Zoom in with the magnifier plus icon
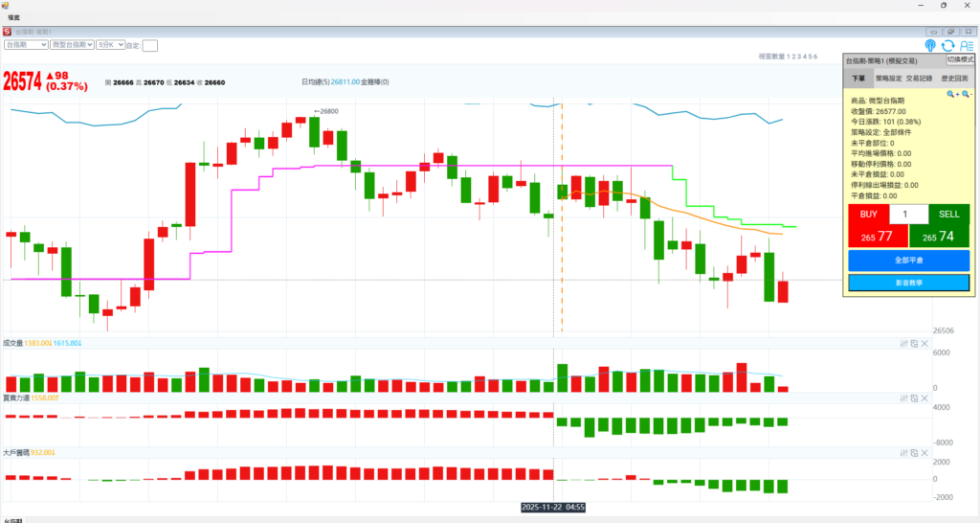The width and height of the screenshot is (980, 523). pyautogui.click(x=952, y=94)
